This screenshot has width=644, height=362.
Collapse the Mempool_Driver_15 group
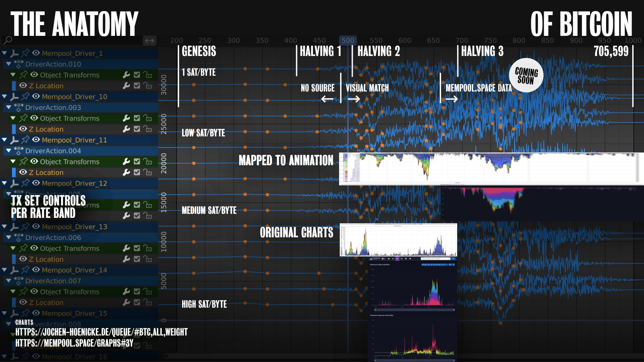coord(4,313)
